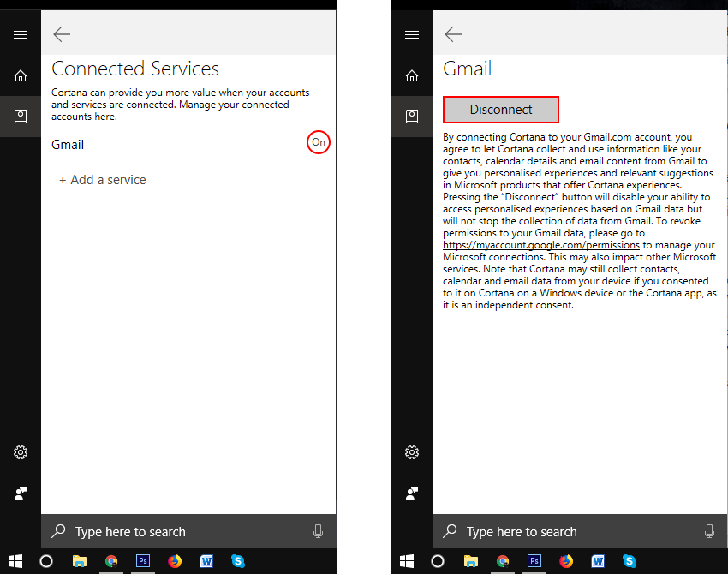Open myaccount.google.com/permissions link
This screenshot has height=574, width=728.
pyautogui.click(x=541, y=245)
